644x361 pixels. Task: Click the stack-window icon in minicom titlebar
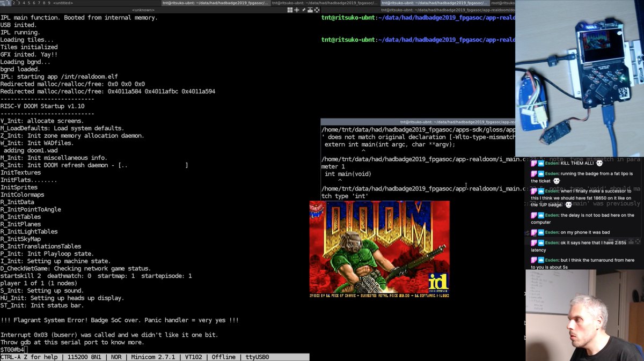[x=310, y=10]
